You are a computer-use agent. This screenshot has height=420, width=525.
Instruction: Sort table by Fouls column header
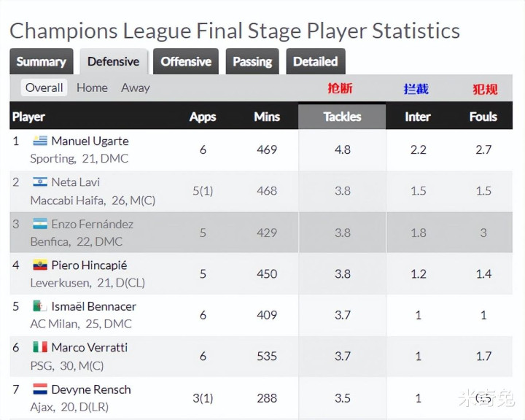click(483, 117)
